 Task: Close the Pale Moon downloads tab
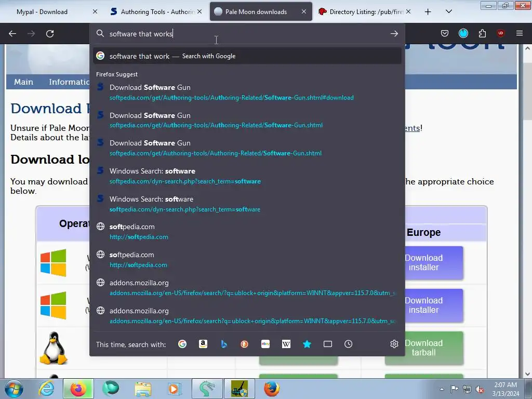click(304, 11)
